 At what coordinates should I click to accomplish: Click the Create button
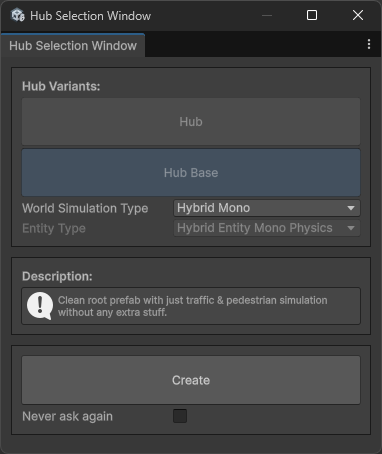coord(191,380)
